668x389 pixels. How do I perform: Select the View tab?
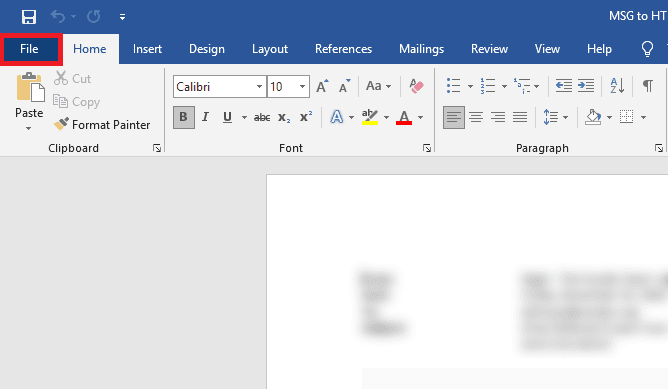tap(547, 49)
